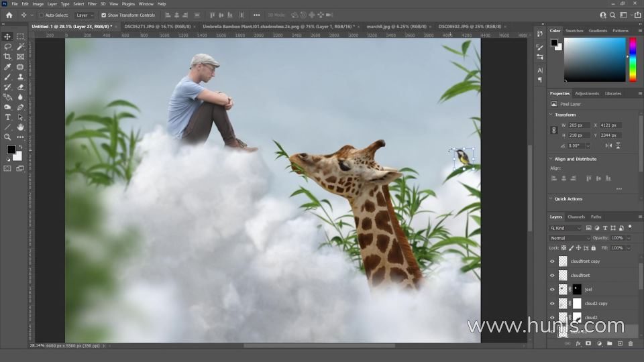Select the Lasso tool
Viewport: 644px width, 362px height.
pos(7,47)
